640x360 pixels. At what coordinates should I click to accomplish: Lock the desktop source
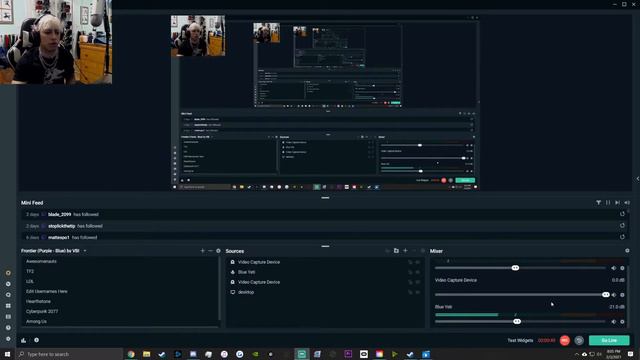[410, 292]
